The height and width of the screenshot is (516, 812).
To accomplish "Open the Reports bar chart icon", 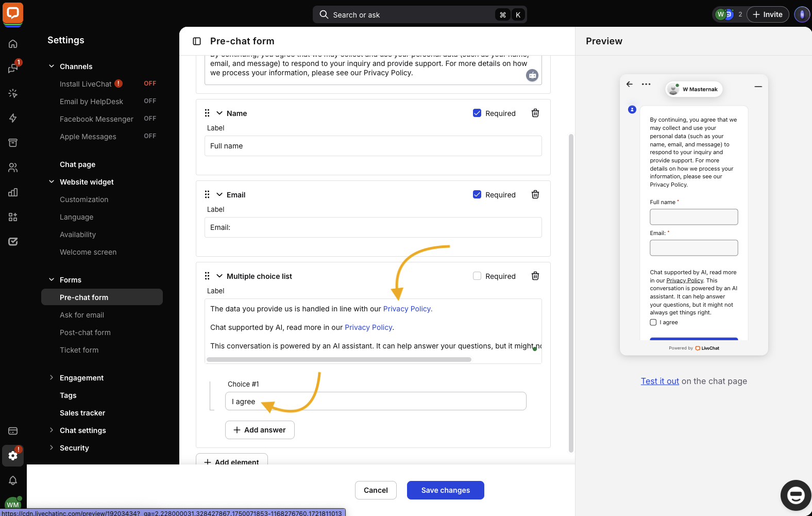I will pos(13,192).
